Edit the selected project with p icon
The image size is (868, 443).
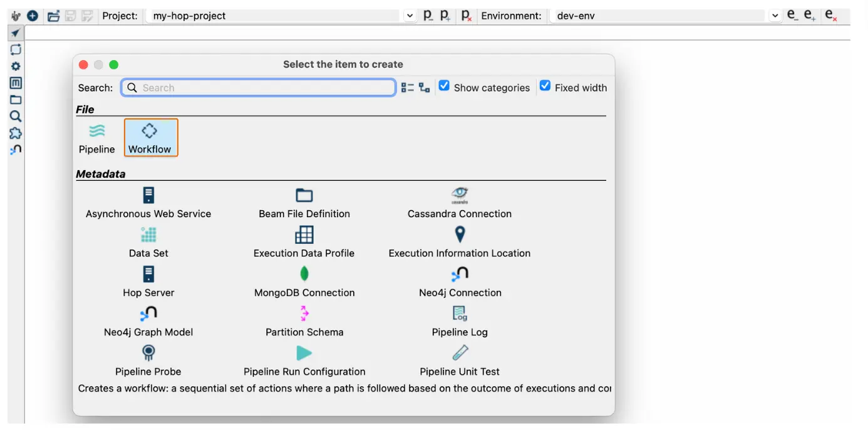coord(428,16)
